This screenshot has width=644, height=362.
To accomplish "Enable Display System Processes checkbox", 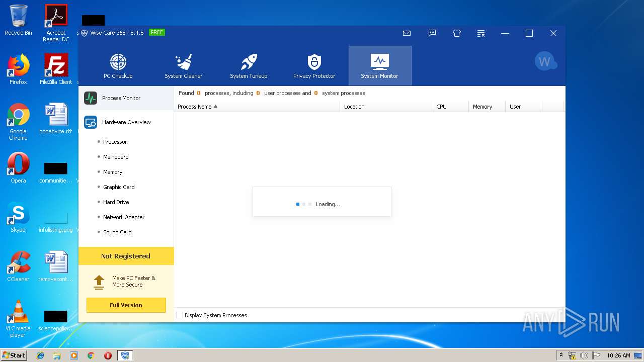I will coord(180,315).
